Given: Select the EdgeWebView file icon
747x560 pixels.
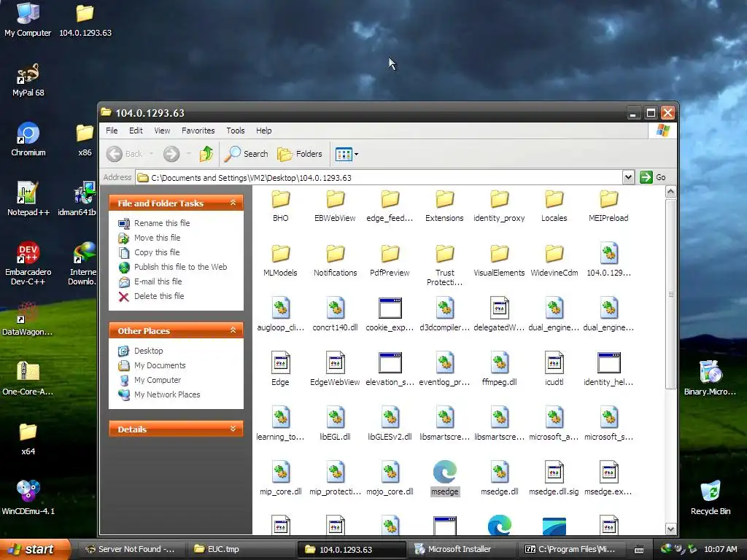Looking at the screenshot, I should point(335,363).
